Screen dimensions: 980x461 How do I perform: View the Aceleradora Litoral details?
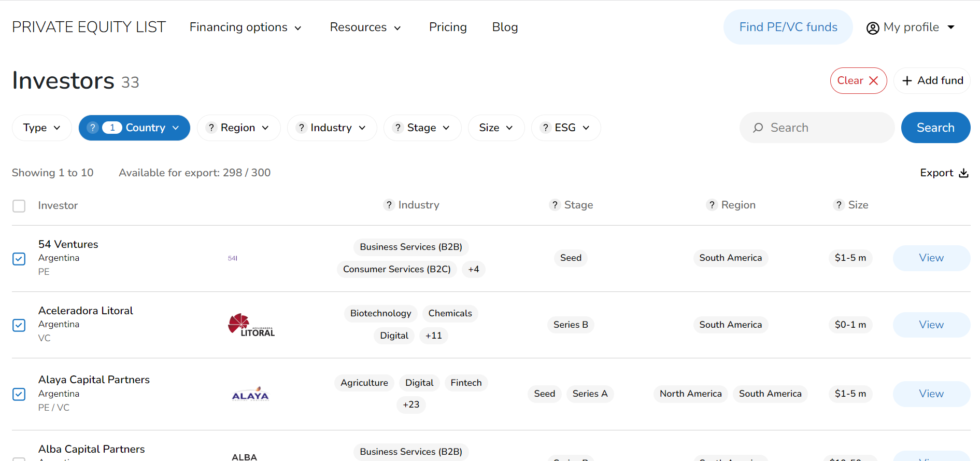click(x=931, y=325)
